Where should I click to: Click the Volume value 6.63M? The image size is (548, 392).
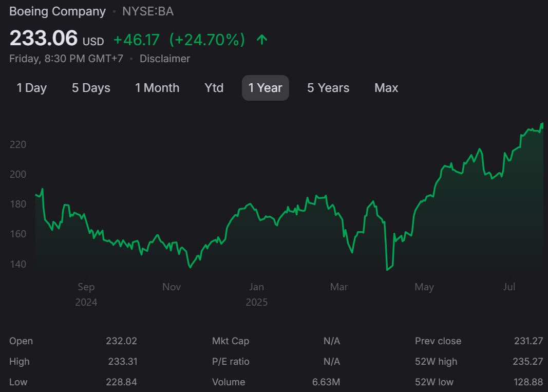click(326, 382)
